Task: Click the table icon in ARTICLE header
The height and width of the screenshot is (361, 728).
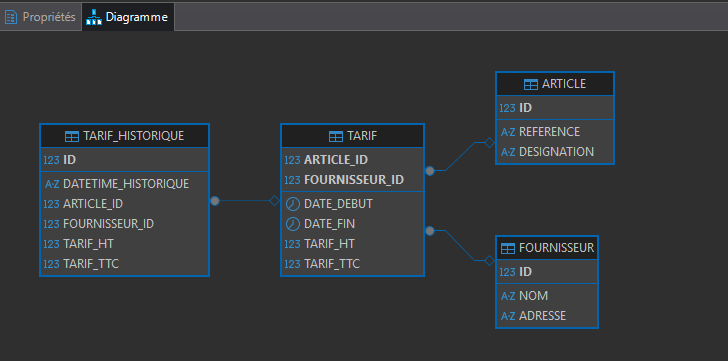Action: point(531,84)
